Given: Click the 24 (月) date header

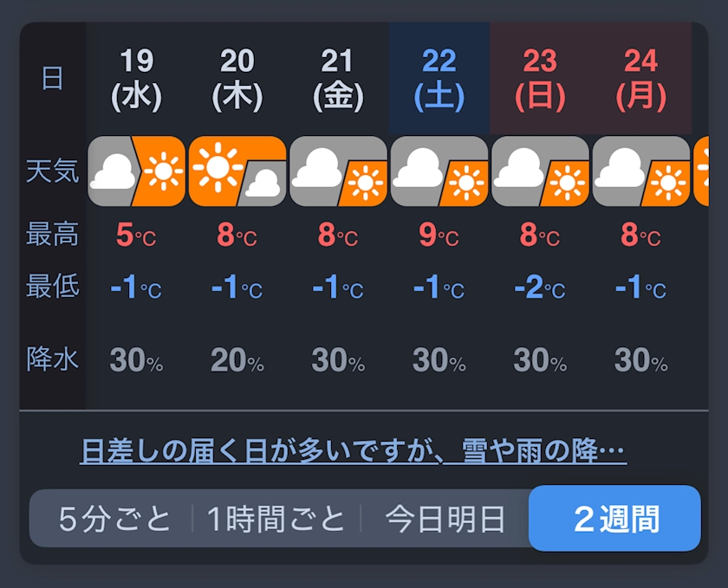Looking at the screenshot, I should click(641, 79).
